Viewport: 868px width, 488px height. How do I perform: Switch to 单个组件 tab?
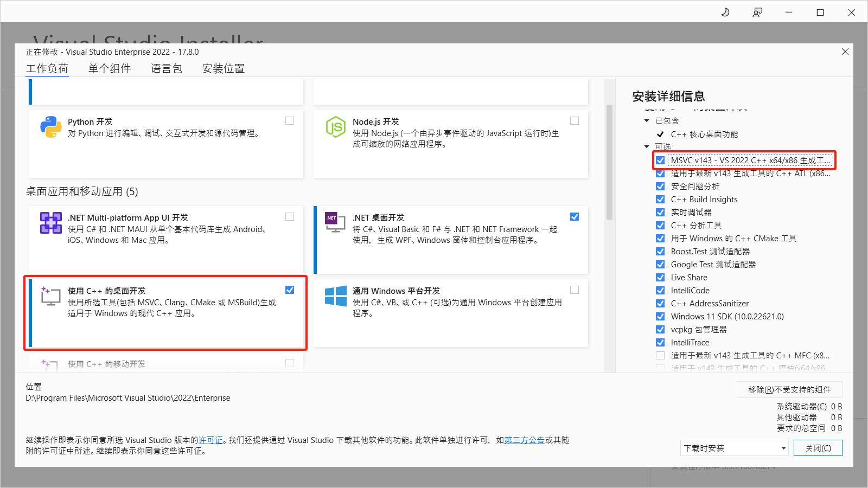tap(110, 69)
